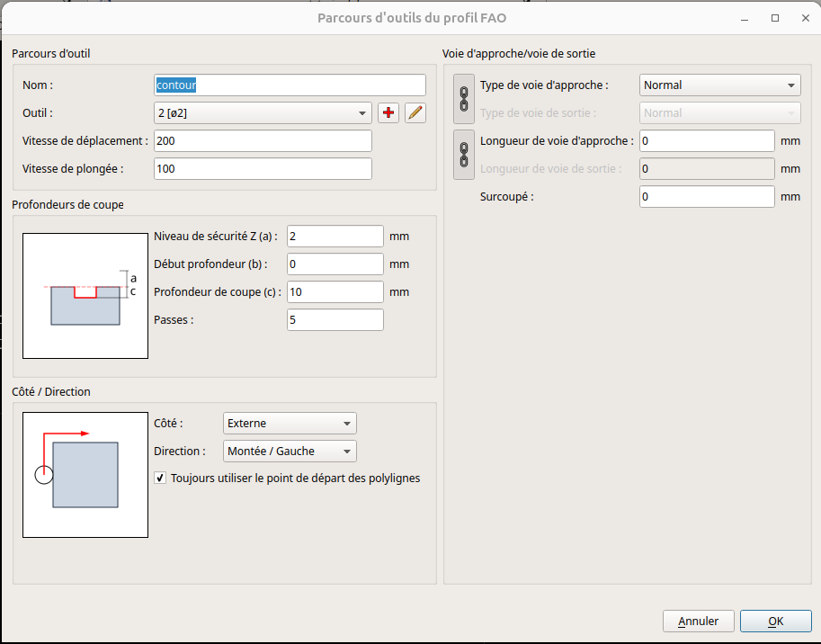Click the Annuler button

tap(699, 622)
